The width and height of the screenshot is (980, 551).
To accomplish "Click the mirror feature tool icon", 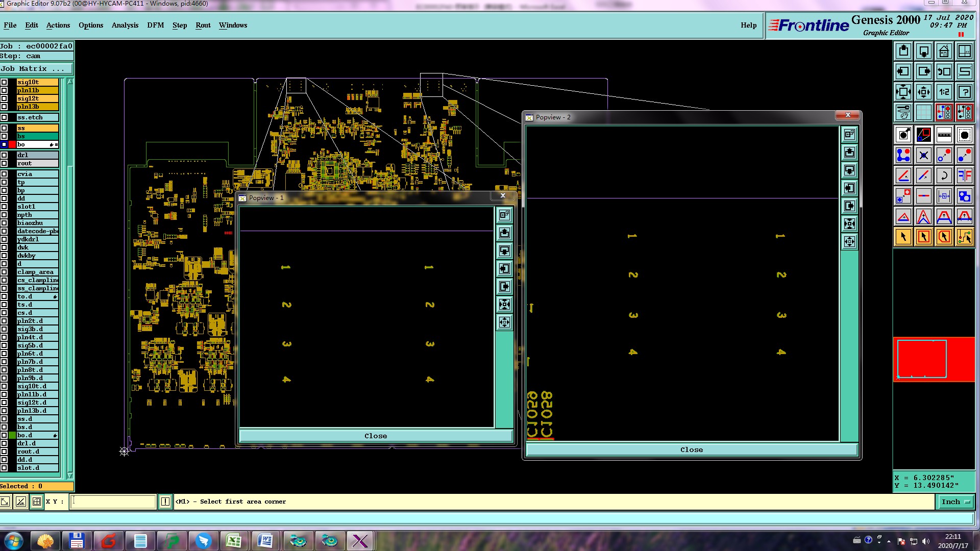I will click(964, 176).
